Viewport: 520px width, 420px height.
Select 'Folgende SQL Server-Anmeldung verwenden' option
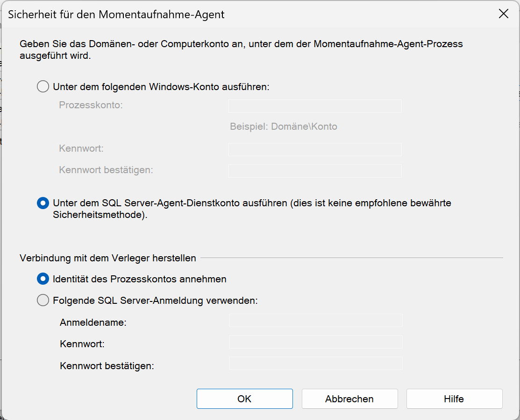pyautogui.click(x=43, y=301)
